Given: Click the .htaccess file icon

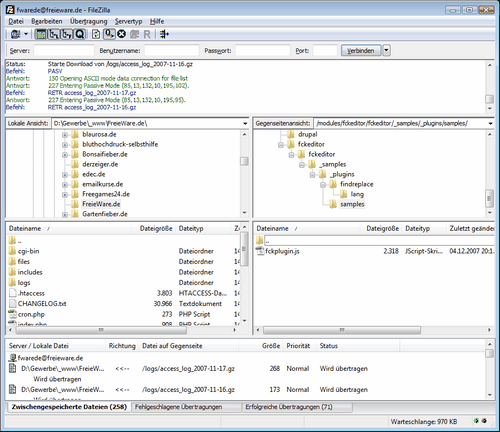Looking at the screenshot, I should (x=12, y=293).
